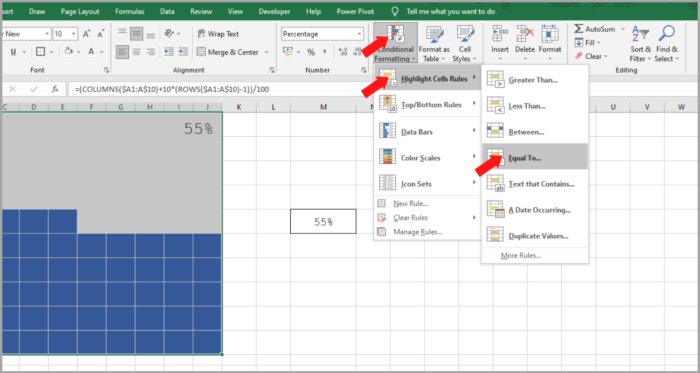The height and width of the screenshot is (373, 700).
Task: Open the underline style dropdown arrow
Action: (25, 52)
